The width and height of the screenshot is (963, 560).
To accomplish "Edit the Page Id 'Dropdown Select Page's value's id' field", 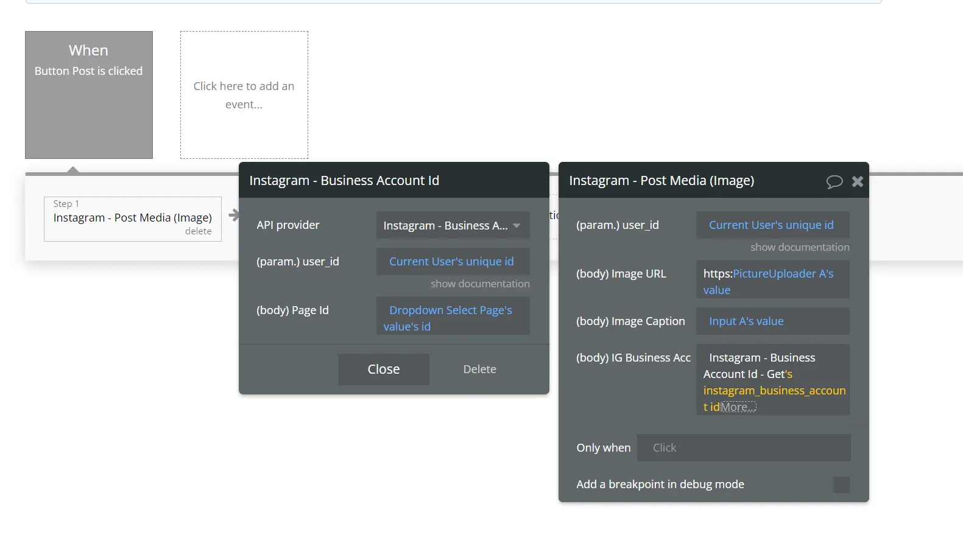I will 453,316.
